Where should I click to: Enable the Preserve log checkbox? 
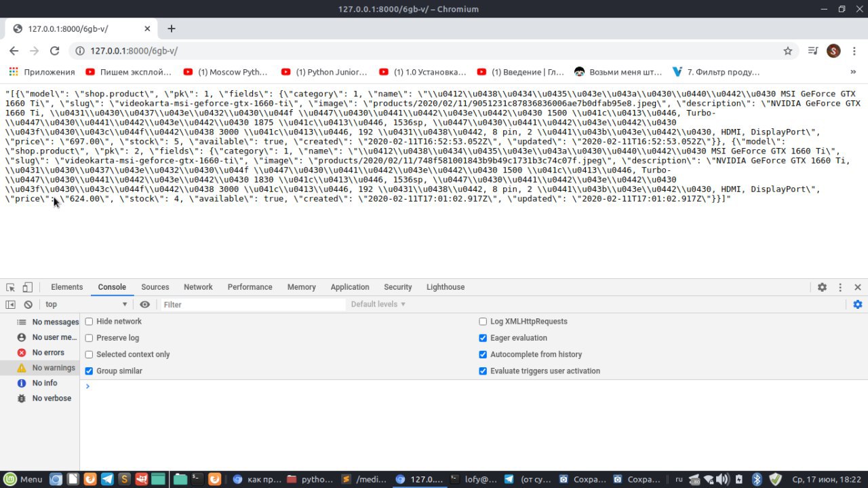pyautogui.click(x=89, y=338)
